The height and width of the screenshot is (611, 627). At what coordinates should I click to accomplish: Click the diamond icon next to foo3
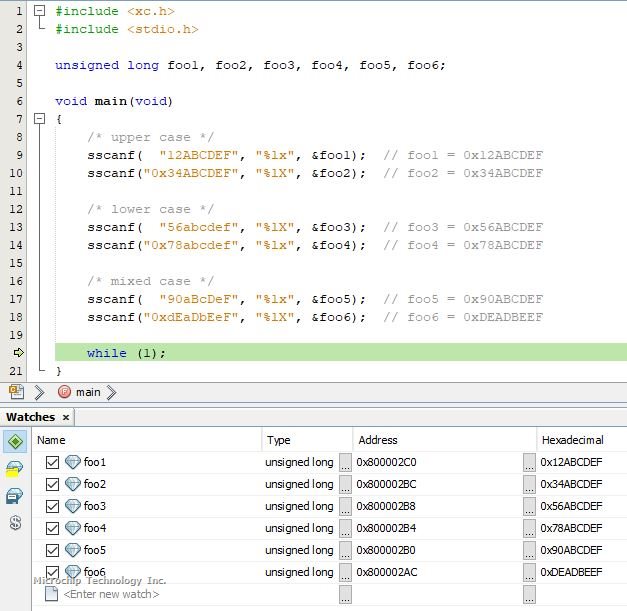click(x=73, y=506)
